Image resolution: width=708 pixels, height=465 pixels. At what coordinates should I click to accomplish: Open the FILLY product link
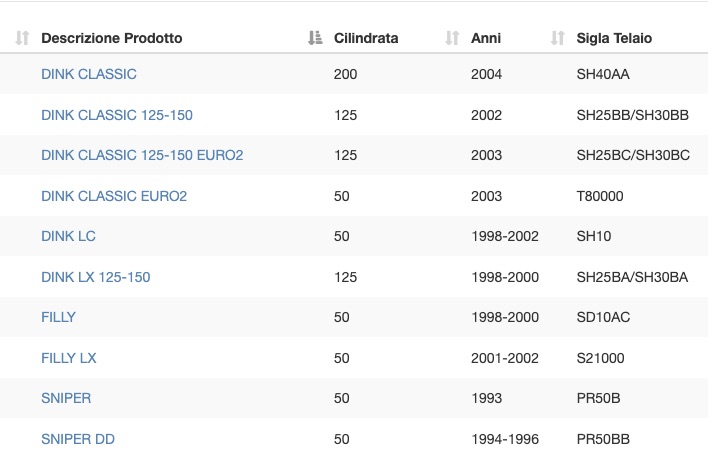pyautogui.click(x=58, y=317)
